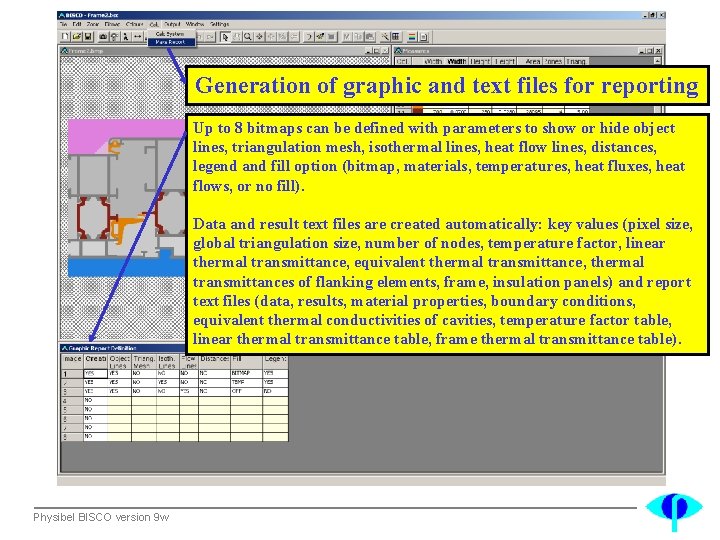Open the File menu
This screenshot has width=720, height=540.
coord(63,24)
